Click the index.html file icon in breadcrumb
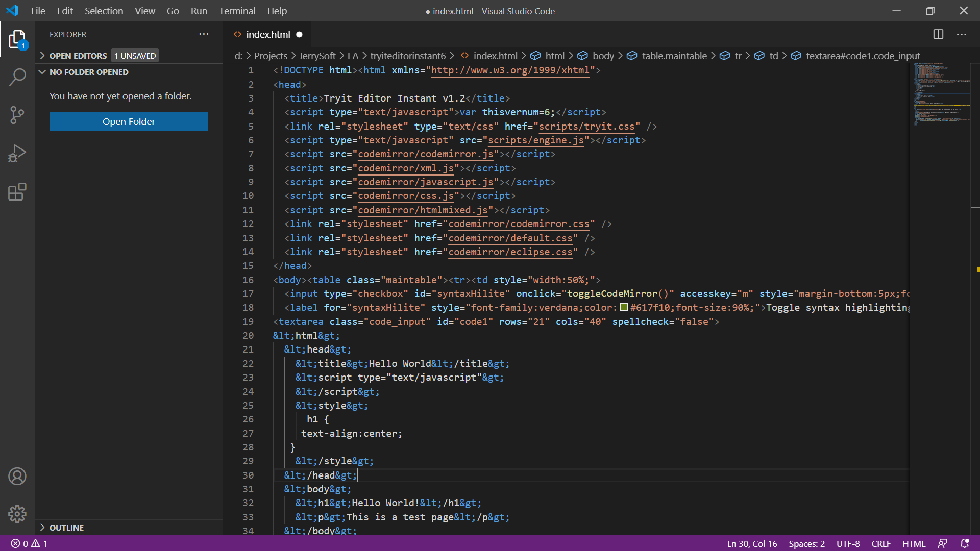 pos(464,56)
